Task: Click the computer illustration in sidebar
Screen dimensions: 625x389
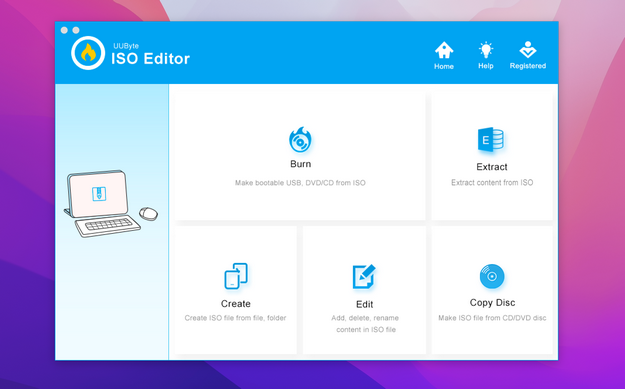Action: 110,204
